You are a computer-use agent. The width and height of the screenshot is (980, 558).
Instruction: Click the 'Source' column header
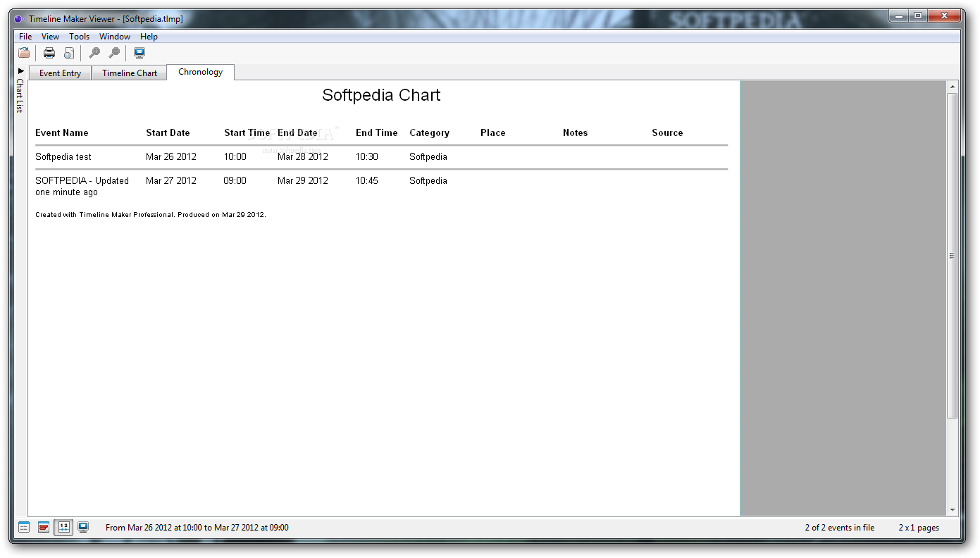click(667, 132)
